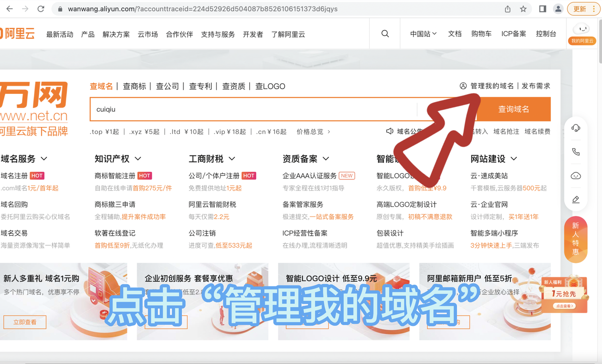Viewport: 602px width, 364px height.
Task: Open the chatbot robot icon in the sidebar
Action: click(x=576, y=176)
